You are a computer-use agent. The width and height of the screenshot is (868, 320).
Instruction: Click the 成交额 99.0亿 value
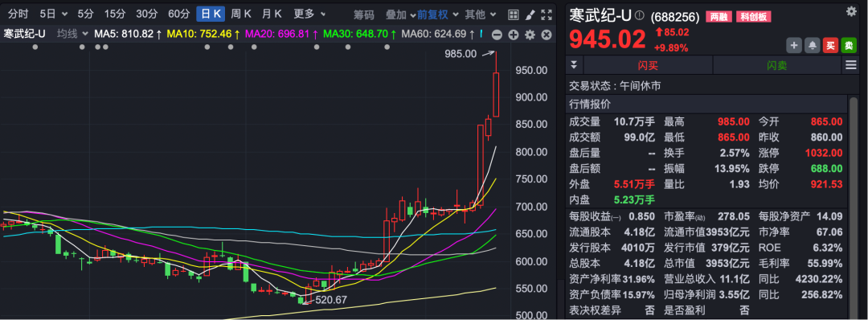pos(639,137)
